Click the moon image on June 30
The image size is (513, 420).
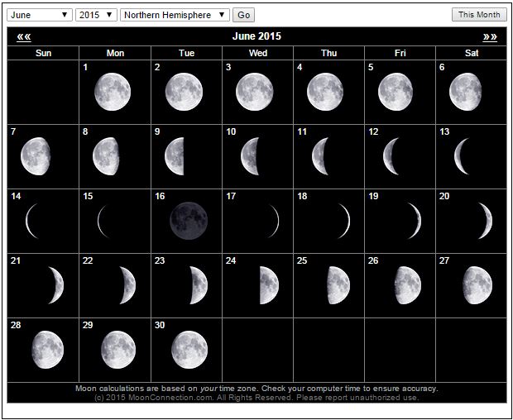pyautogui.click(x=189, y=348)
